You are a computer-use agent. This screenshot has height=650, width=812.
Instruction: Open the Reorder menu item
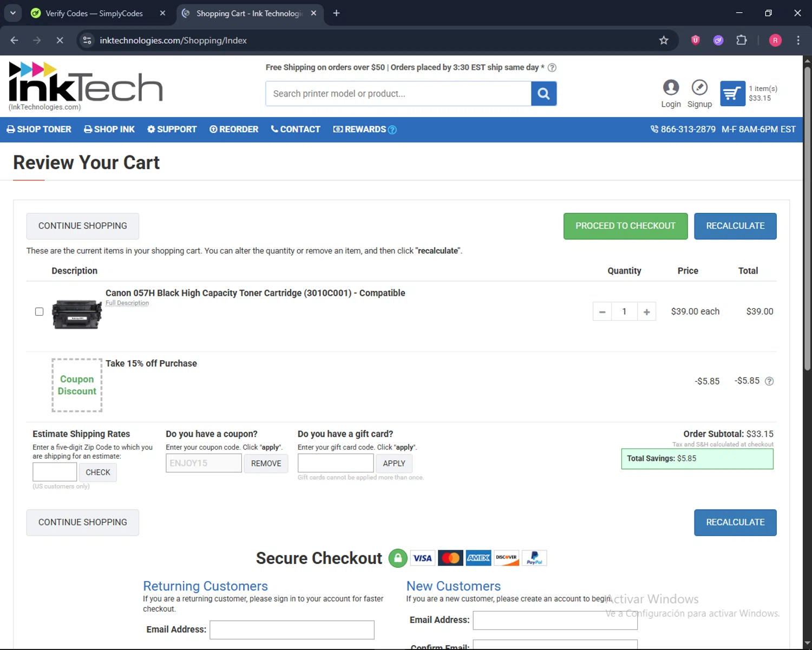234,129
